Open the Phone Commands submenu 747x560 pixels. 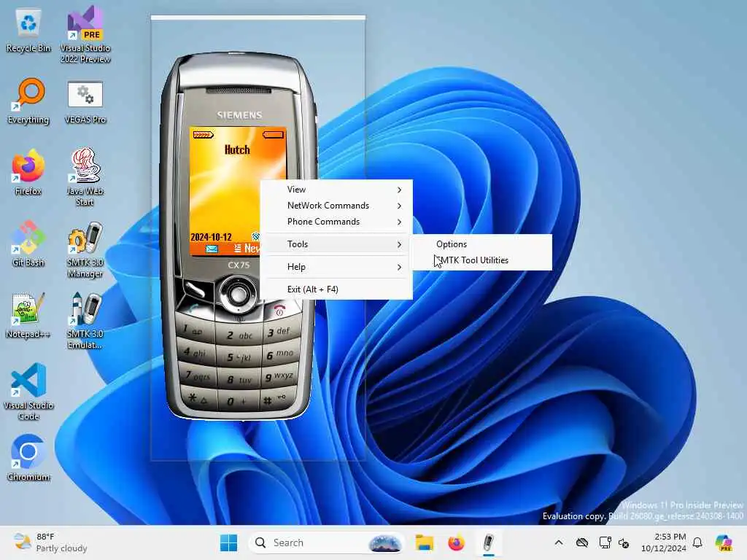click(x=337, y=222)
